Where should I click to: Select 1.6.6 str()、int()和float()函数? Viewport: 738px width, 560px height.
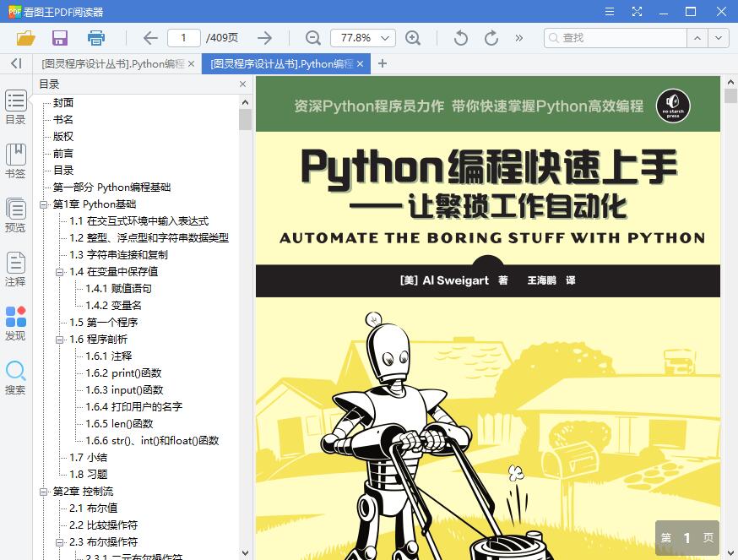click(152, 441)
